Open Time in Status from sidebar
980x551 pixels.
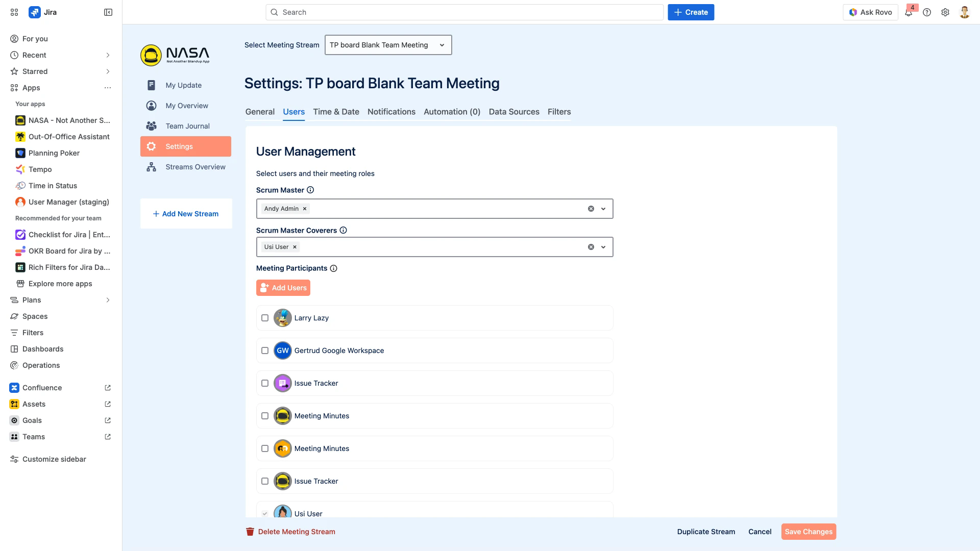[53, 186]
